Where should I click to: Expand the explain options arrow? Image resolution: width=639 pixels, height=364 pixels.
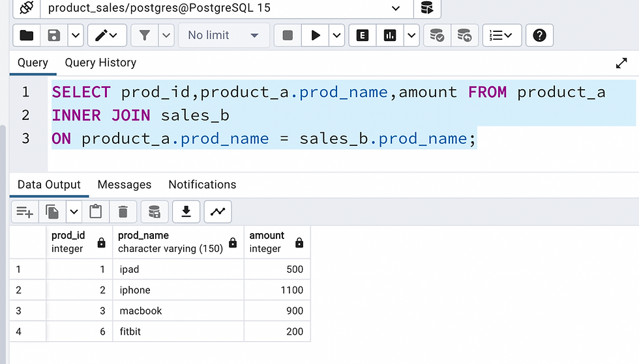pos(411,35)
